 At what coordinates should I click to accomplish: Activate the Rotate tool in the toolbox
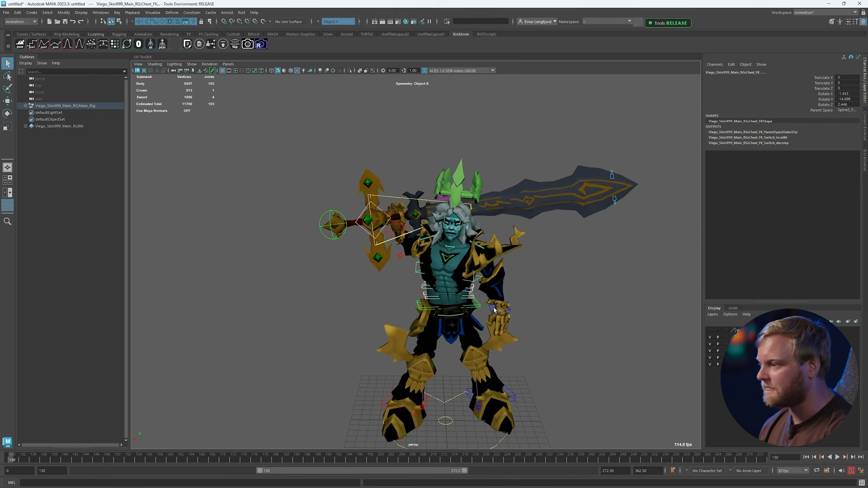8,113
